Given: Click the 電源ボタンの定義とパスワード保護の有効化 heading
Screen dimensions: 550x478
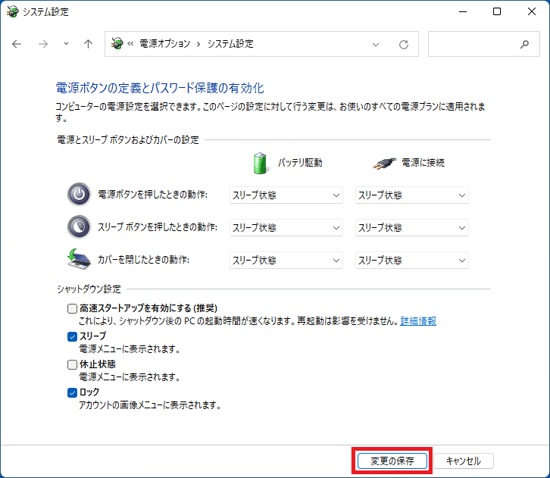Looking at the screenshot, I should coord(160,88).
